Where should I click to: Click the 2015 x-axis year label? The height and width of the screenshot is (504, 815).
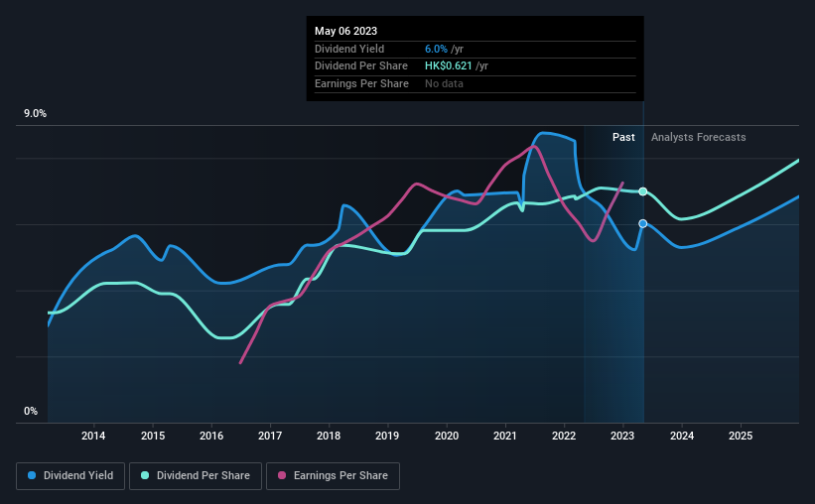click(153, 436)
